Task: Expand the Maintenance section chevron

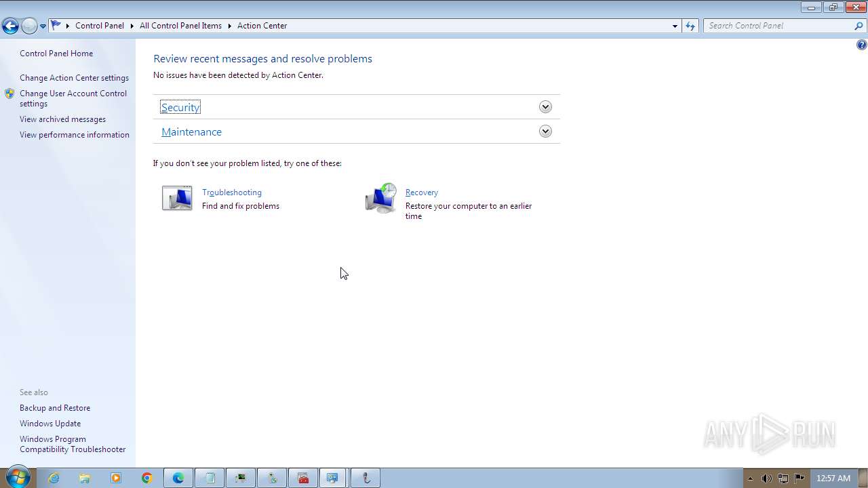Action: pyautogui.click(x=545, y=131)
